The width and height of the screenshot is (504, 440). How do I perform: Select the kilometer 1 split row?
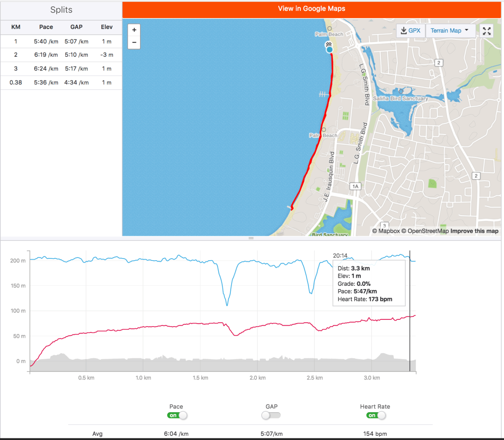(x=61, y=41)
